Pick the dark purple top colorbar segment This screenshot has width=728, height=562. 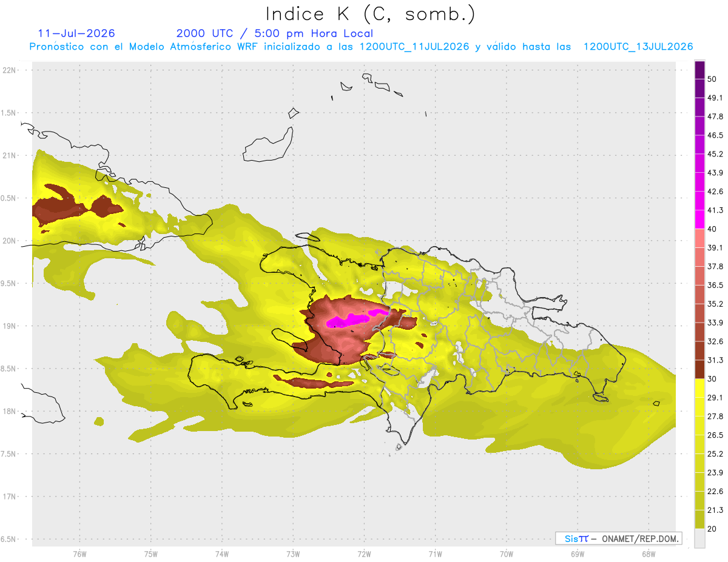point(699,70)
